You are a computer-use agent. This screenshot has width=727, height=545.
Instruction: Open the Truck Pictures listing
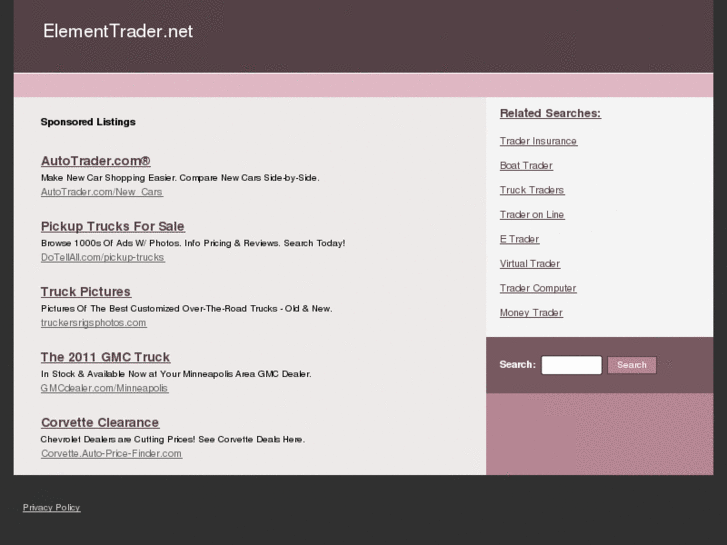point(86,292)
